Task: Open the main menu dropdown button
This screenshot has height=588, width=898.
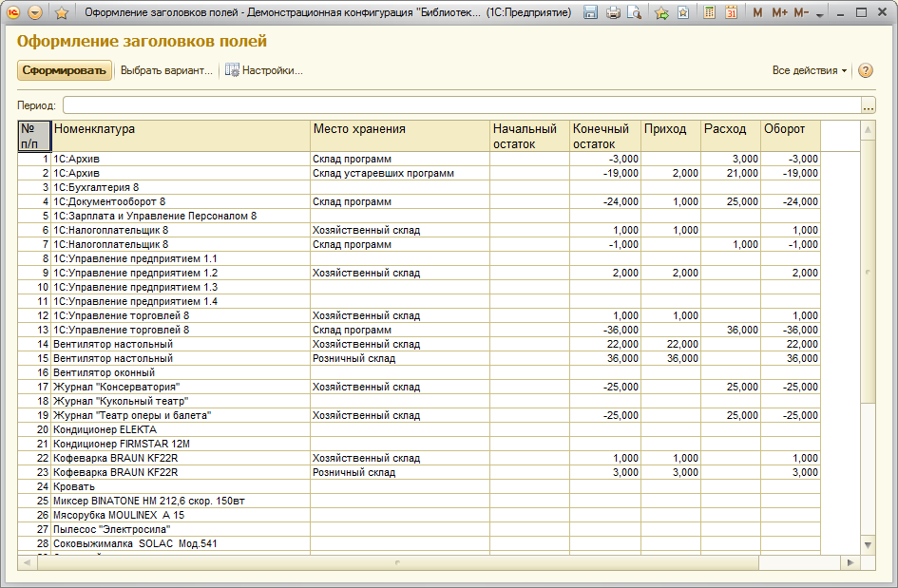Action: click(35, 12)
